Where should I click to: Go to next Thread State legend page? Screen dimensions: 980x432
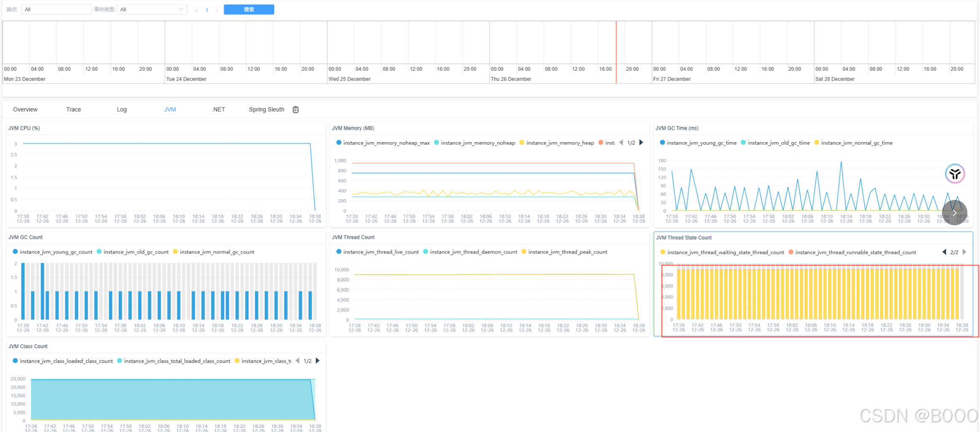pyautogui.click(x=964, y=252)
